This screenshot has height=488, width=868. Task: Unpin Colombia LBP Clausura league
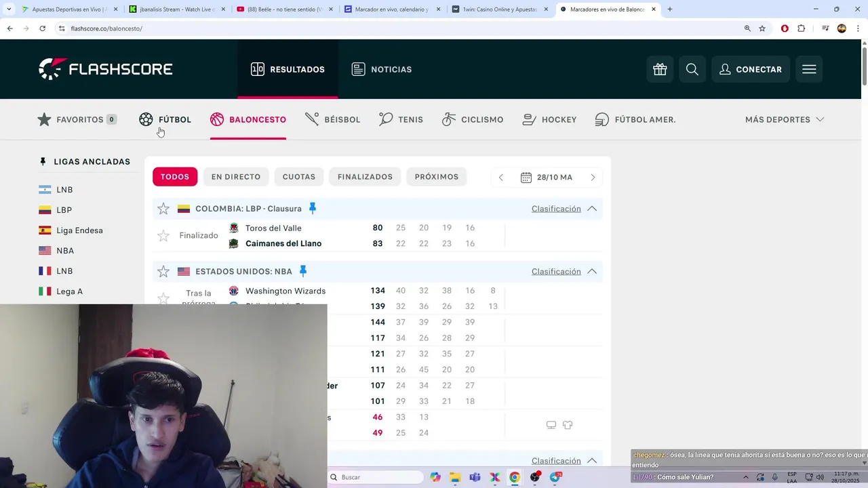pyautogui.click(x=313, y=208)
